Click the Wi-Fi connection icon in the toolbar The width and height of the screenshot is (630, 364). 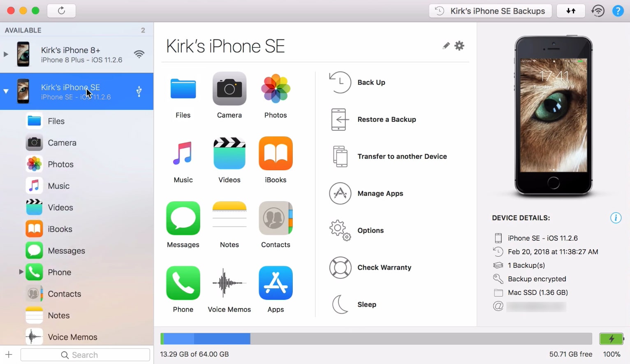coord(598,11)
